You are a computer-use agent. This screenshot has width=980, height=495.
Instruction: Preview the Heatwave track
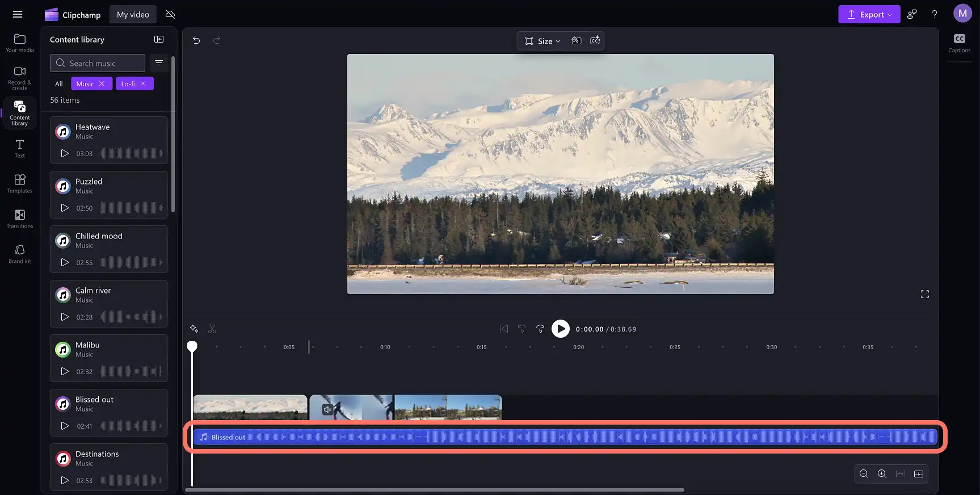pyautogui.click(x=65, y=153)
